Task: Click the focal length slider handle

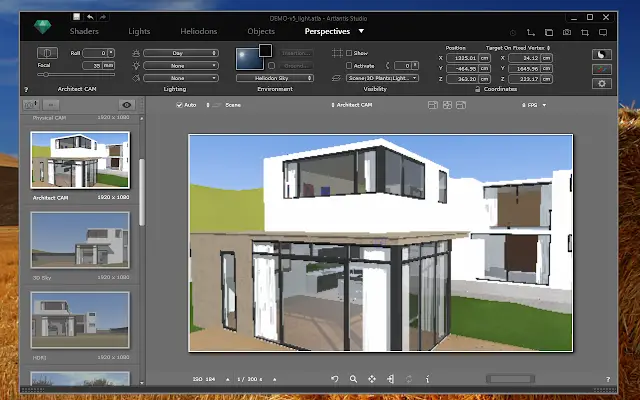Action: (x=46, y=75)
